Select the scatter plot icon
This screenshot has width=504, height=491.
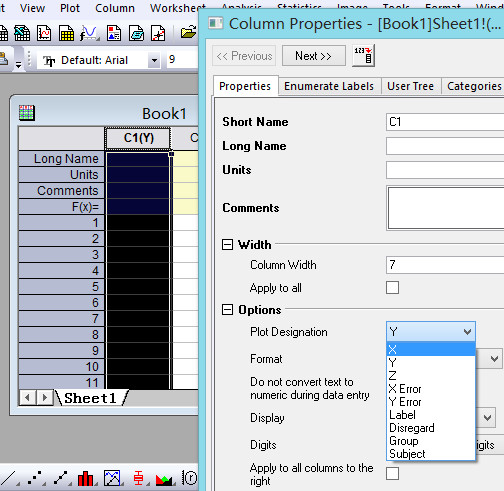[35, 478]
